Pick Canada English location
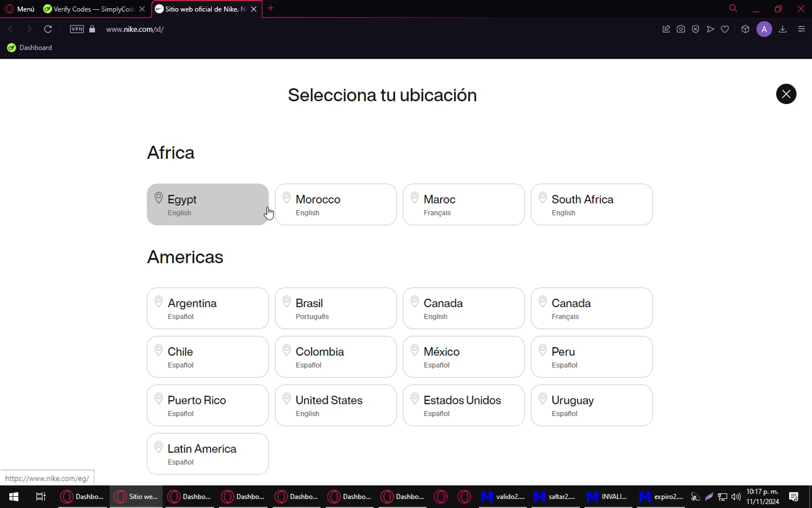This screenshot has width=812, height=508. [x=463, y=308]
